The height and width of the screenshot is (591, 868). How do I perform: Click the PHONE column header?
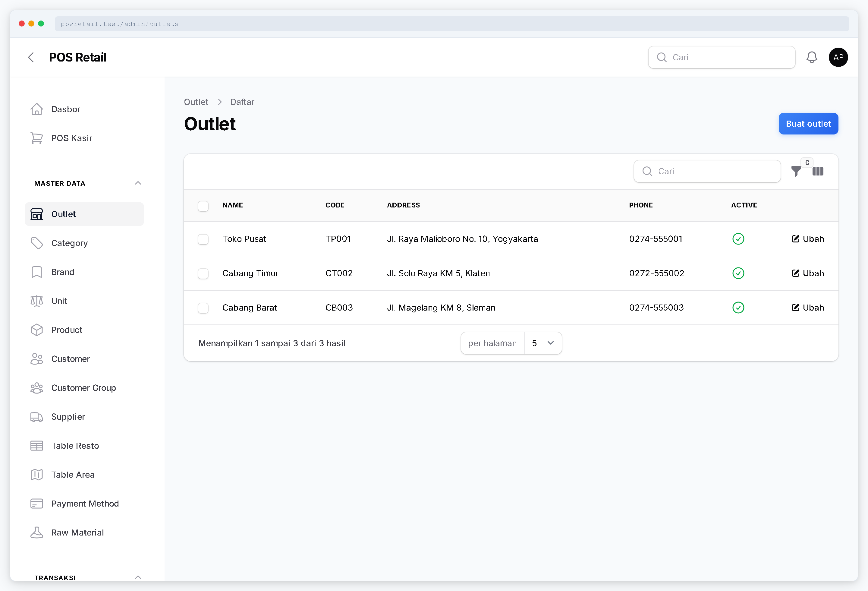(x=641, y=205)
